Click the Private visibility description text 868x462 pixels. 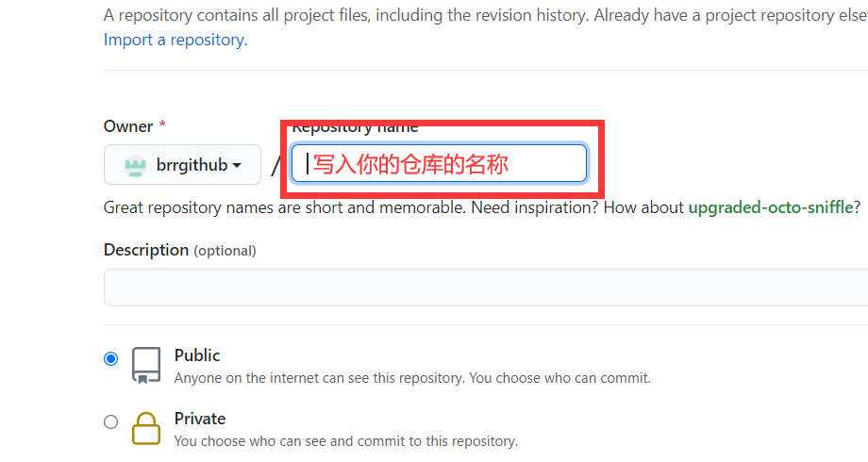(346, 441)
